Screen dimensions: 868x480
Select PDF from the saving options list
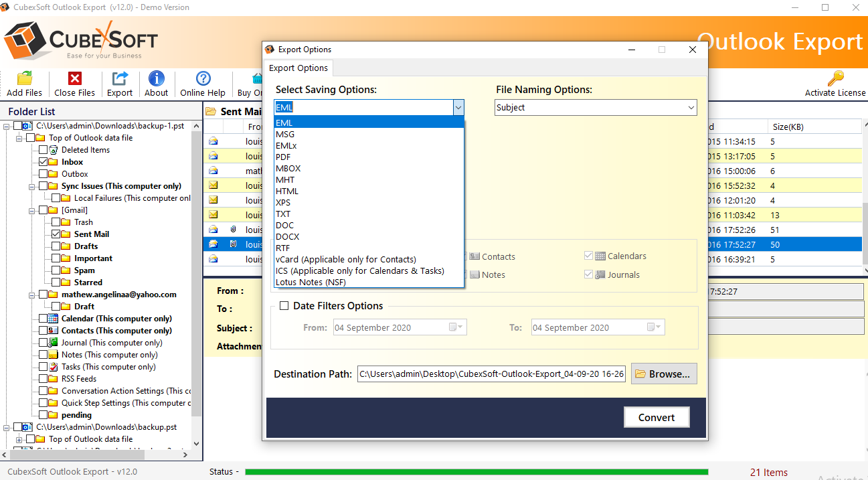[x=283, y=157]
